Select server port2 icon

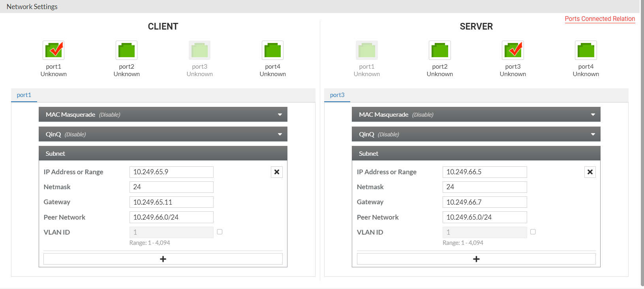point(439,50)
